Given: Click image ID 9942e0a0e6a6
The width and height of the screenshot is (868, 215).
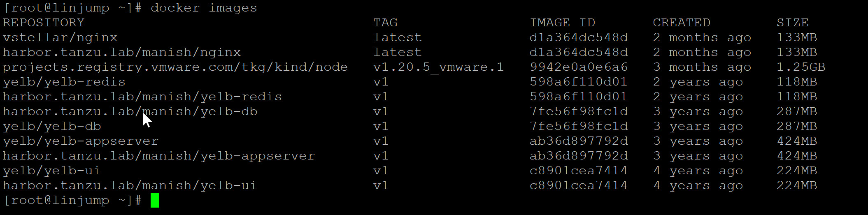Looking at the screenshot, I should pos(579,67).
